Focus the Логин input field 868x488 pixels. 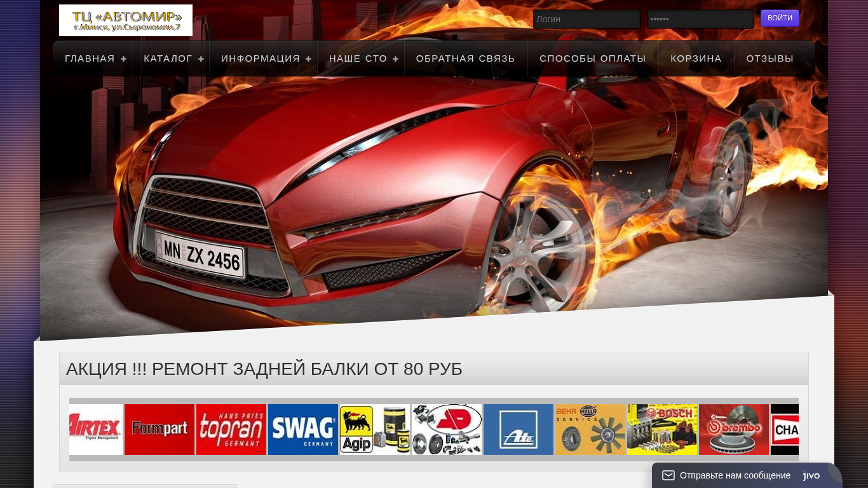(x=587, y=19)
